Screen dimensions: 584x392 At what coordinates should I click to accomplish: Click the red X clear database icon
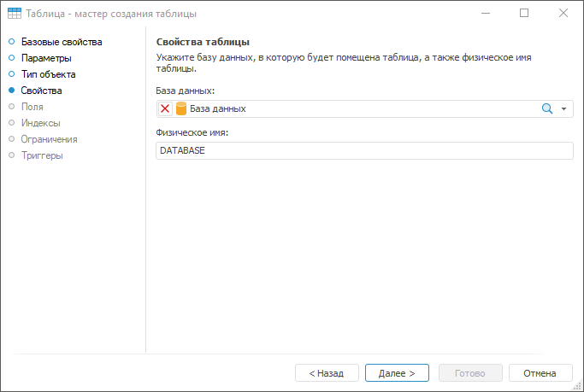(165, 109)
